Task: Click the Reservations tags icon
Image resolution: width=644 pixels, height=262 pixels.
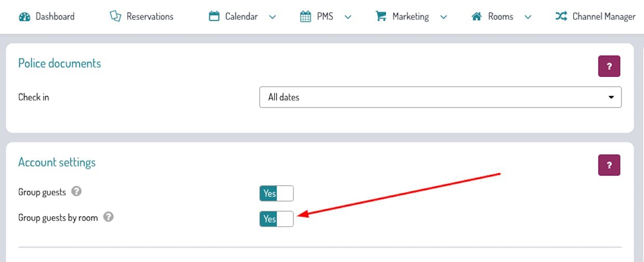Action: (x=115, y=17)
